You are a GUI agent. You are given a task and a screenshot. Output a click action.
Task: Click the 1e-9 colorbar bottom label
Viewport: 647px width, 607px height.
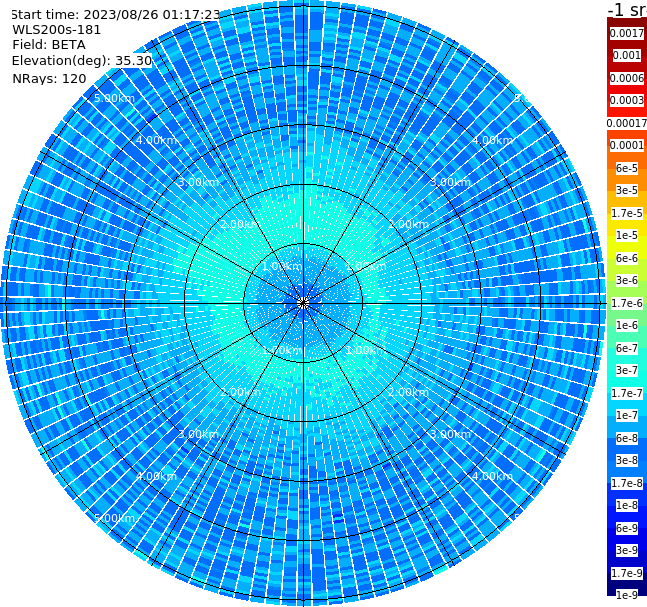pyautogui.click(x=627, y=595)
